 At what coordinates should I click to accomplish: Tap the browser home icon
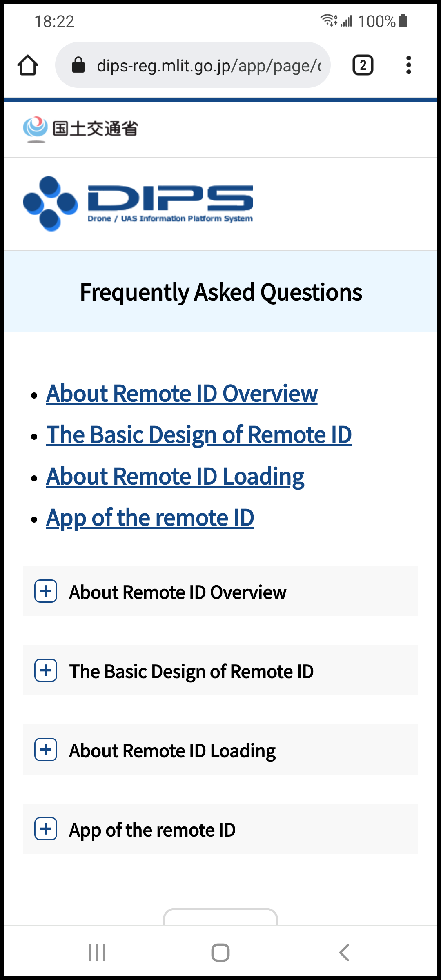(x=28, y=65)
